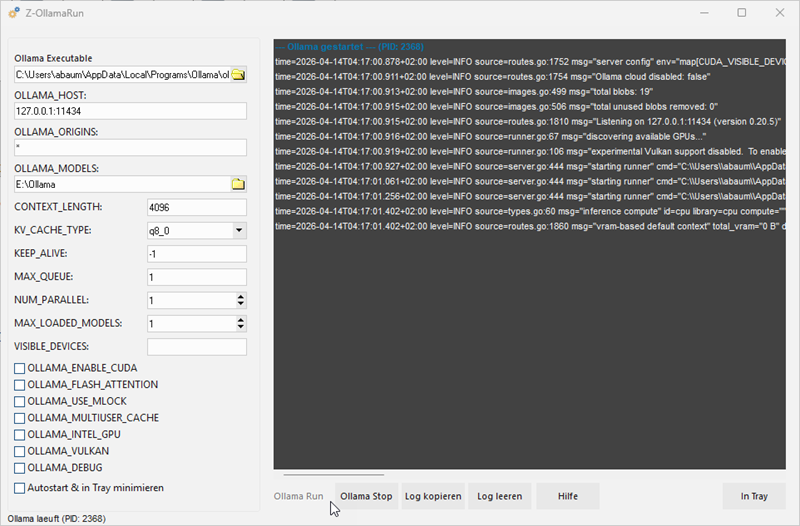Minimize the app using In Tray button

[754, 496]
